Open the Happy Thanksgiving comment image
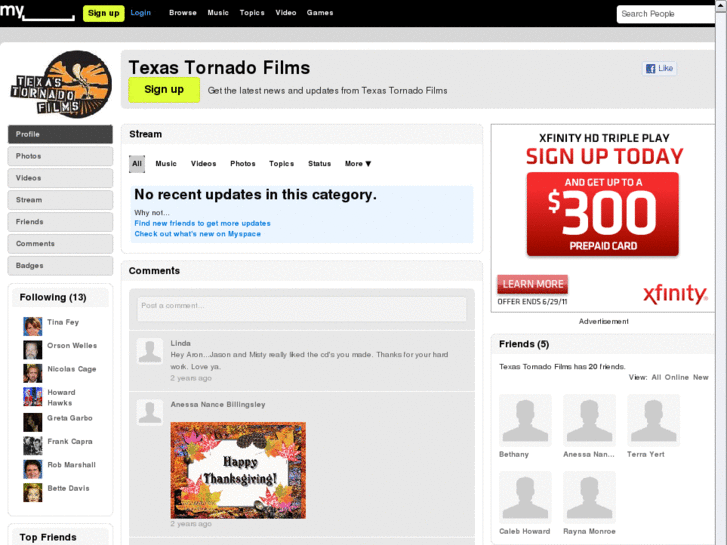This screenshot has height=545, width=727. click(238, 470)
